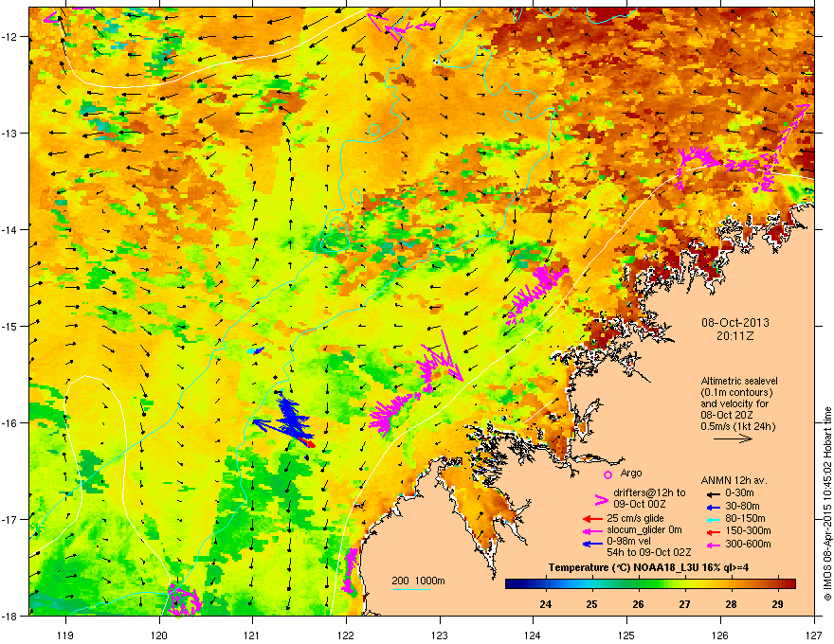
Task: Click the magenta arrow beside 'slocum_glider 0m'
Action: [x=592, y=530]
